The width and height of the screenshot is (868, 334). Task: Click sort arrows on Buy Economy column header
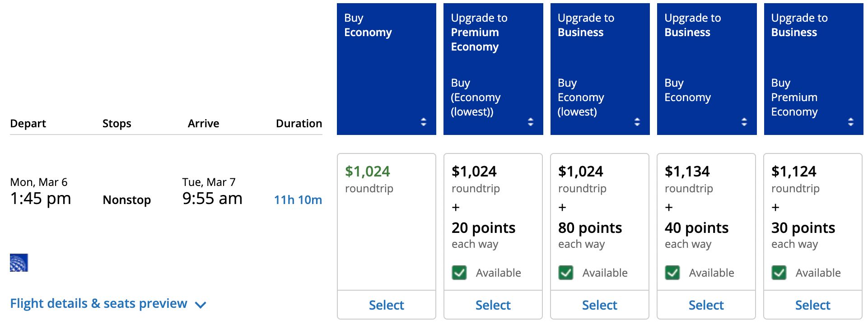(423, 121)
